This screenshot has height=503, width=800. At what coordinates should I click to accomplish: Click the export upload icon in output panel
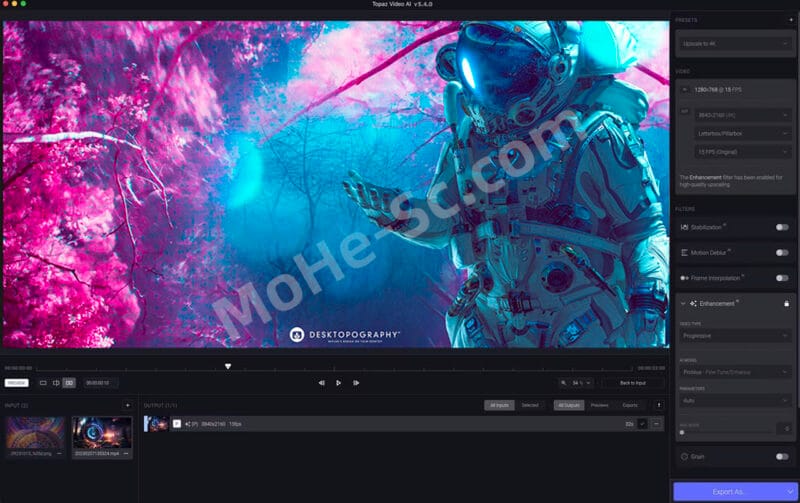click(x=659, y=406)
